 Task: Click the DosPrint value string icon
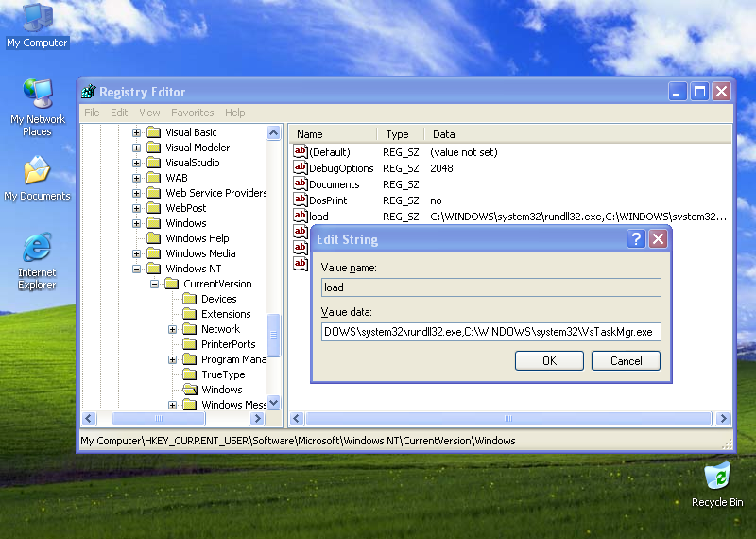(x=301, y=200)
